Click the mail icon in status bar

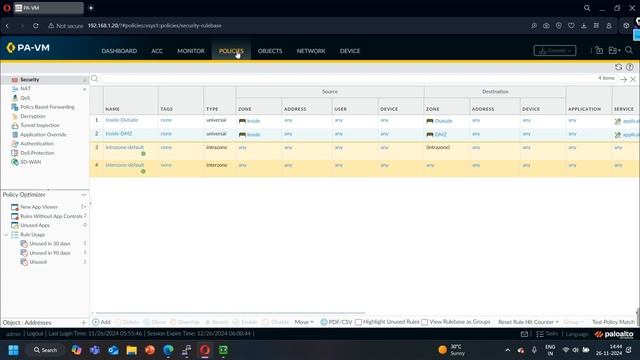click(x=524, y=334)
